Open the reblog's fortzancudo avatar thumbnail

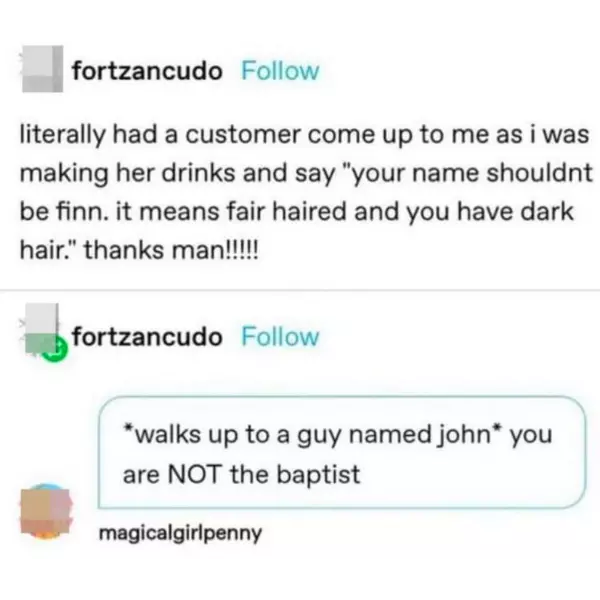tap(42, 328)
